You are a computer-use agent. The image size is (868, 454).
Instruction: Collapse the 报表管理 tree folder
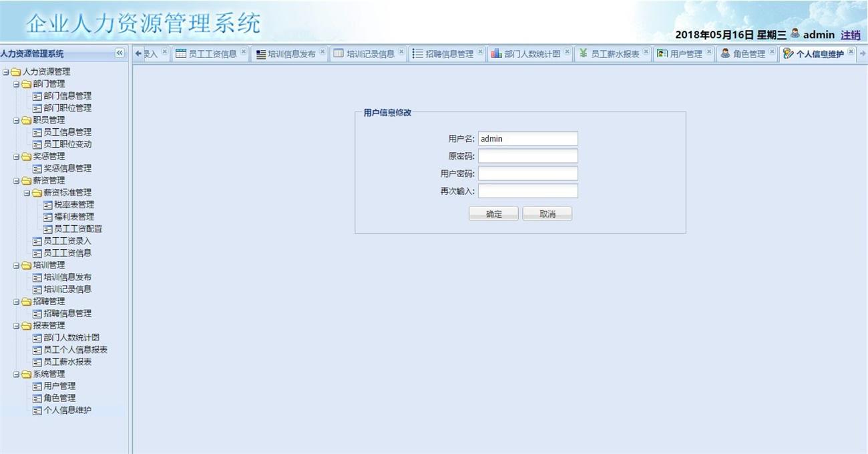(x=17, y=326)
